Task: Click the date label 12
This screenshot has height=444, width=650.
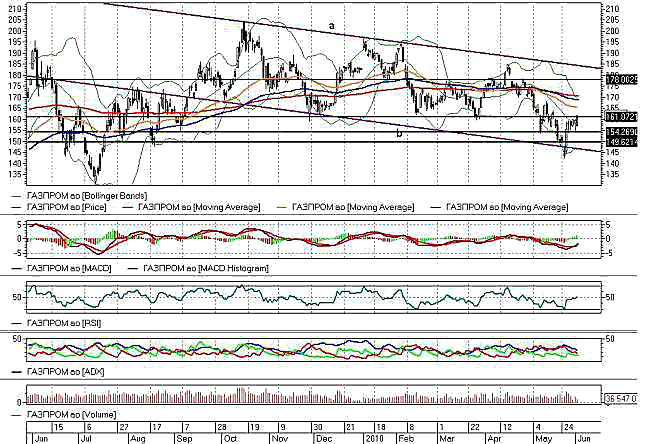Action: pos(507,427)
